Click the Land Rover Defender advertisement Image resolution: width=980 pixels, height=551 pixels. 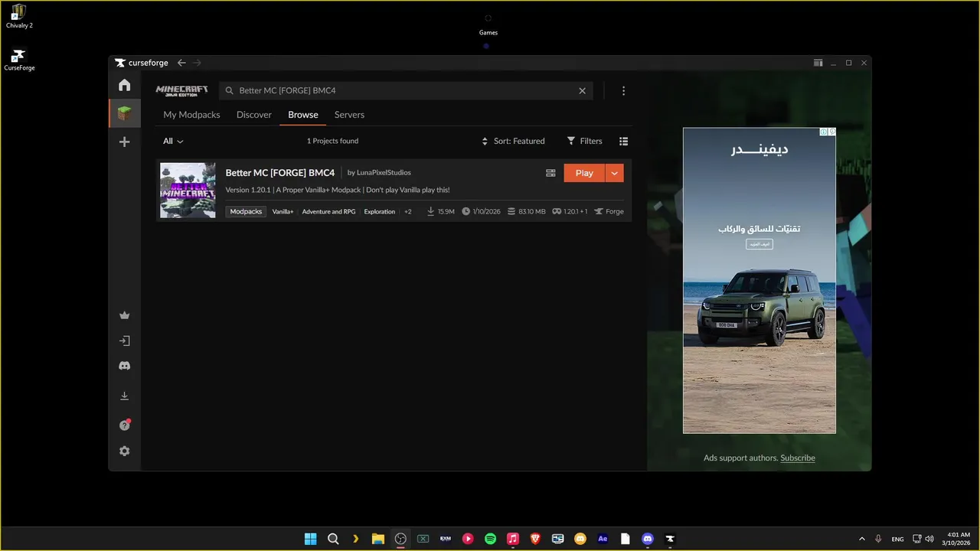pos(759,280)
